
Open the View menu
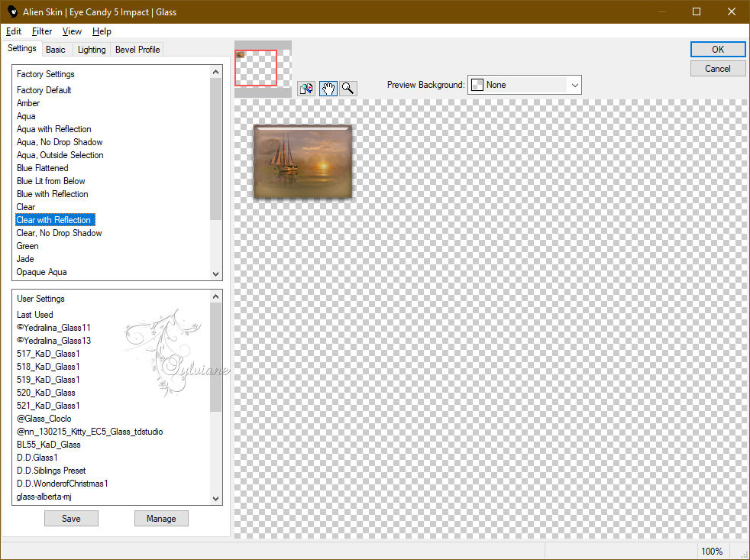(x=72, y=31)
